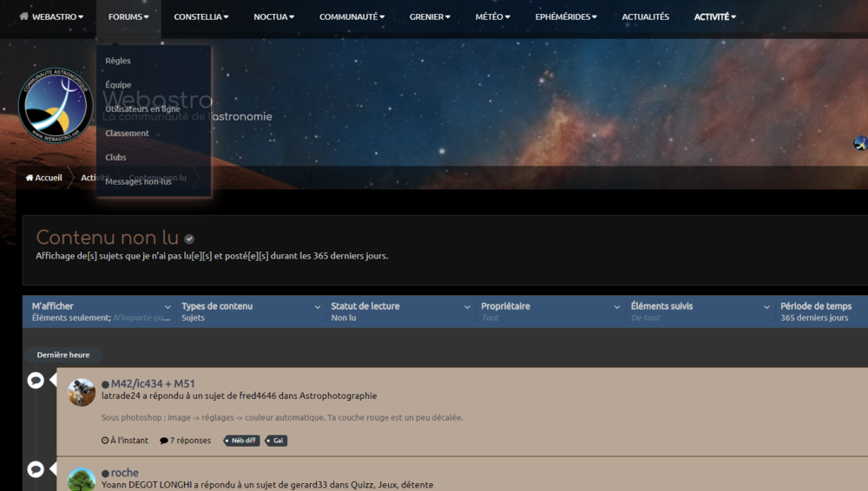Expand the Éléments suivis filter
This screenshot has height=491, width=868.
click(x=700, y=311)
